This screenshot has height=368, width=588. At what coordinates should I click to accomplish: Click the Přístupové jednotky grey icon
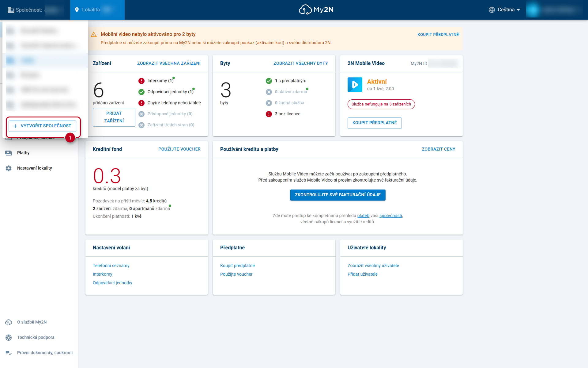(141, 114)
